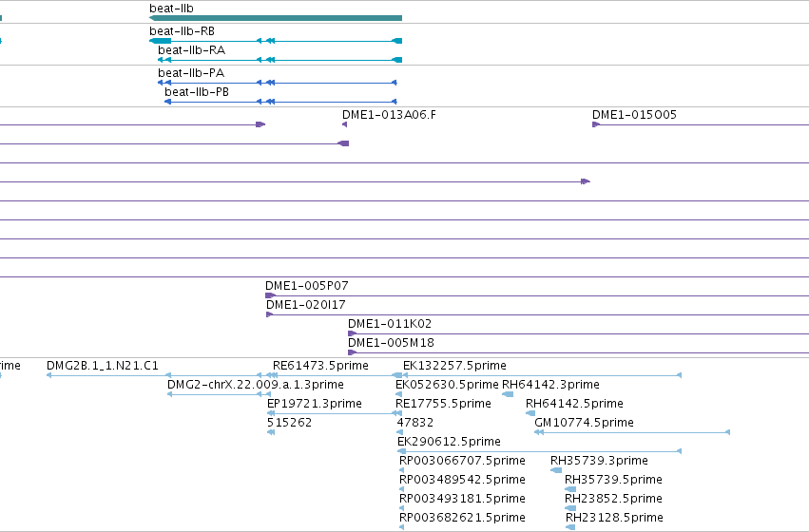Click the DME1-013A06.F feature label
Viewport: 809px width, 532px height.
389,114
